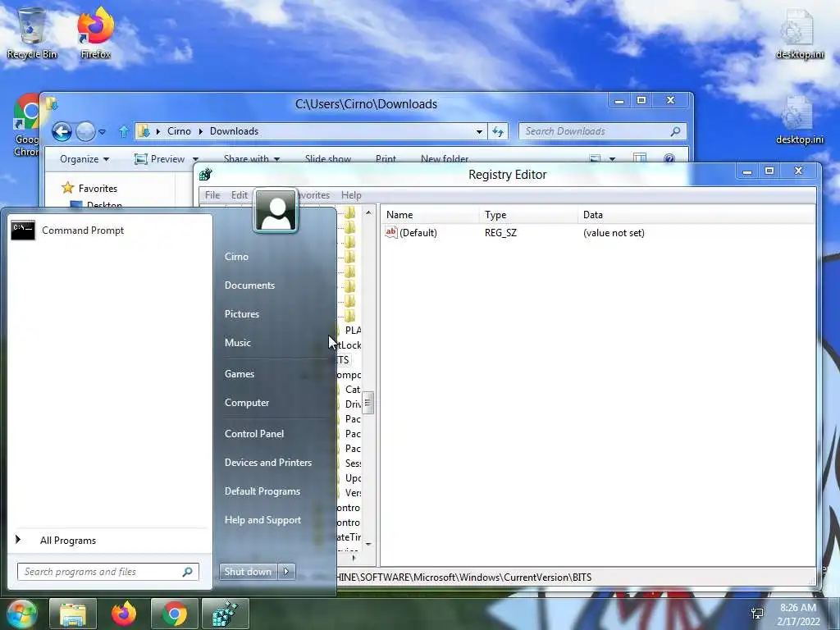Select the (value not set) data cell
Viewport: 840px width, 630px height.
[614, 233]
